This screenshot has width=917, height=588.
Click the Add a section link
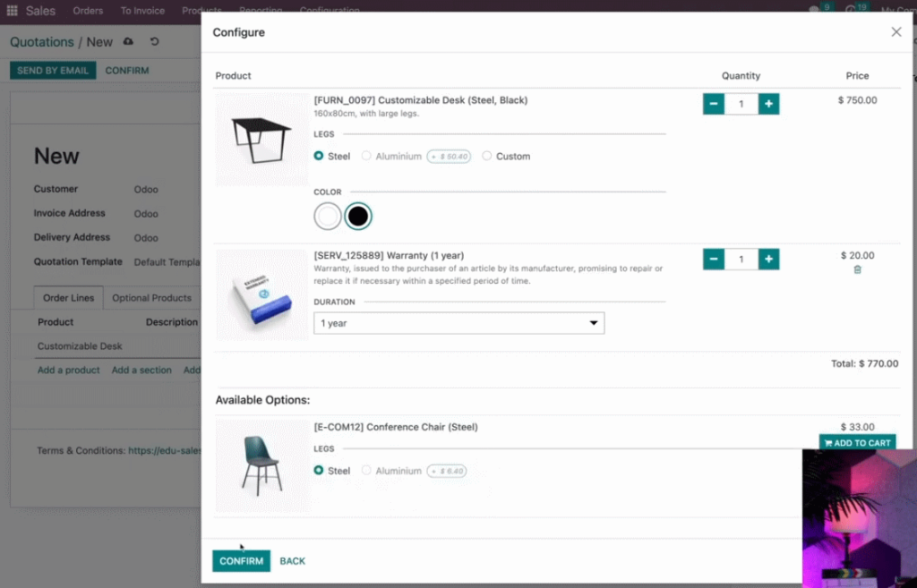point(141,370)
